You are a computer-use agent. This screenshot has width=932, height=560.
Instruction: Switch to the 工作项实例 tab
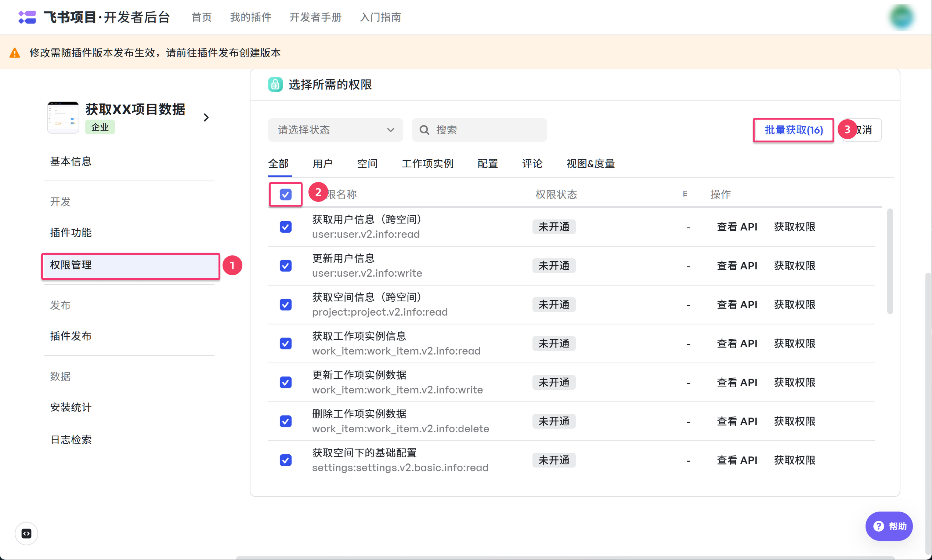427,163
